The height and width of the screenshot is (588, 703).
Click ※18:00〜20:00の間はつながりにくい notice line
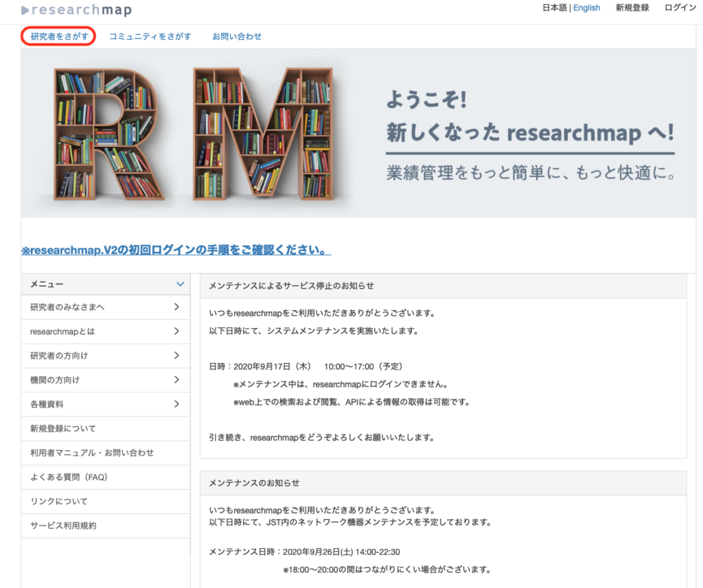point(387,569)
